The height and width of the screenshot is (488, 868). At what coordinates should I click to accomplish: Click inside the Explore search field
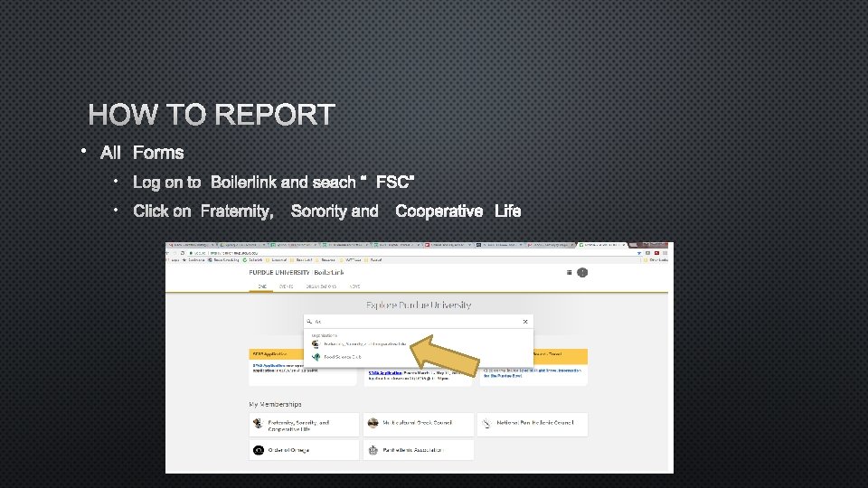[x=419, y=322]
